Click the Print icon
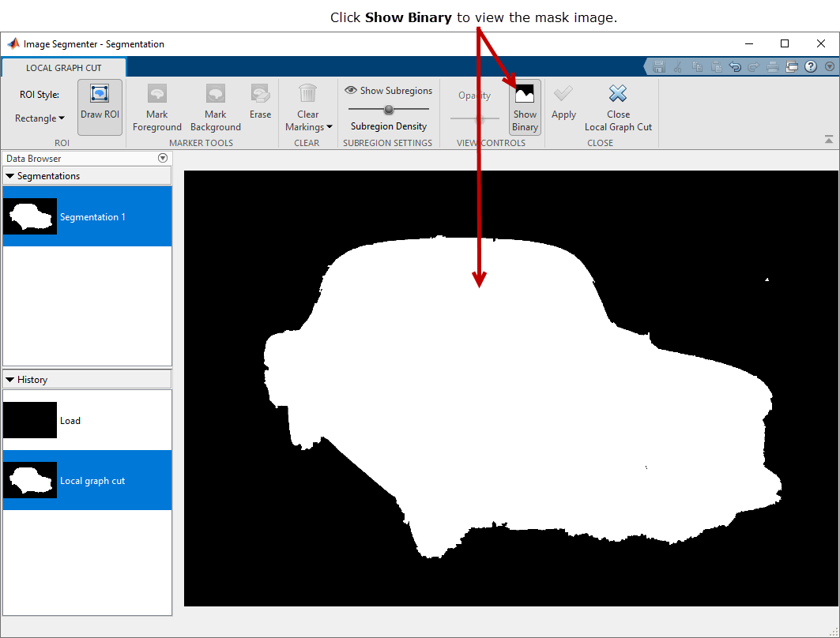The width and height of the screenshot is (840, 638). tap(773, 67)
